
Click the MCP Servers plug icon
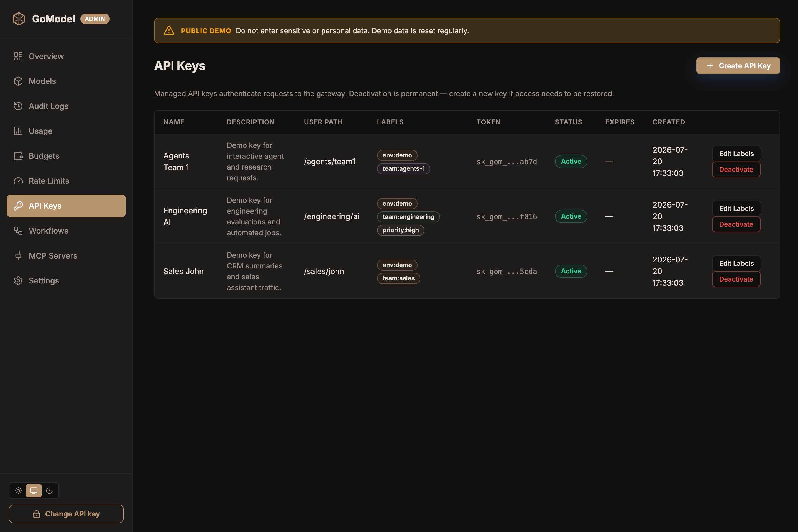click(18, 255)
